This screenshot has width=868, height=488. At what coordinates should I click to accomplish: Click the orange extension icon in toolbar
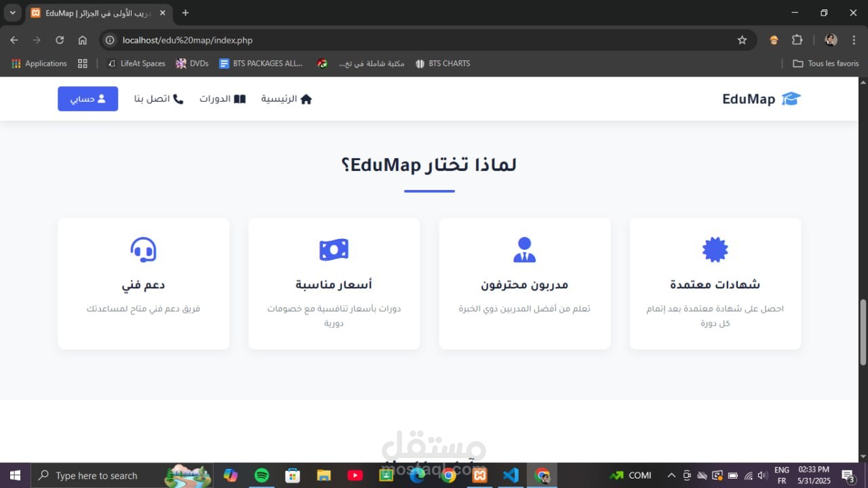pyautogui.click(x=774, y=40)
